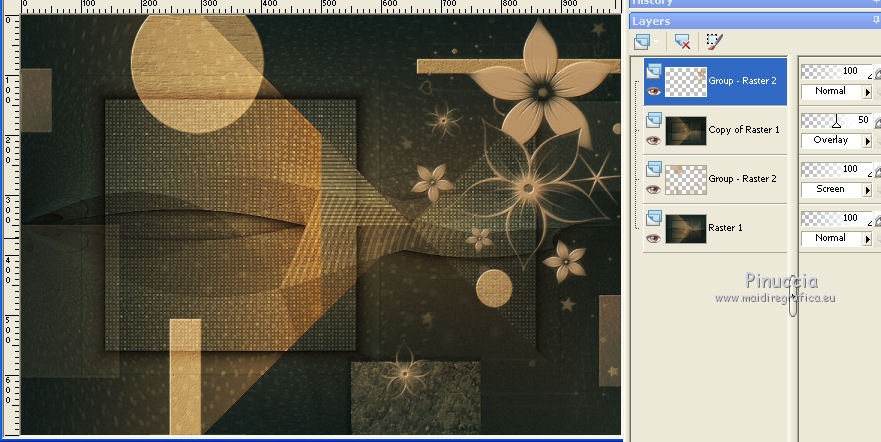
Task: Click the thumbnail of the Screen-blended Group layer
Action: click(686, 179)
